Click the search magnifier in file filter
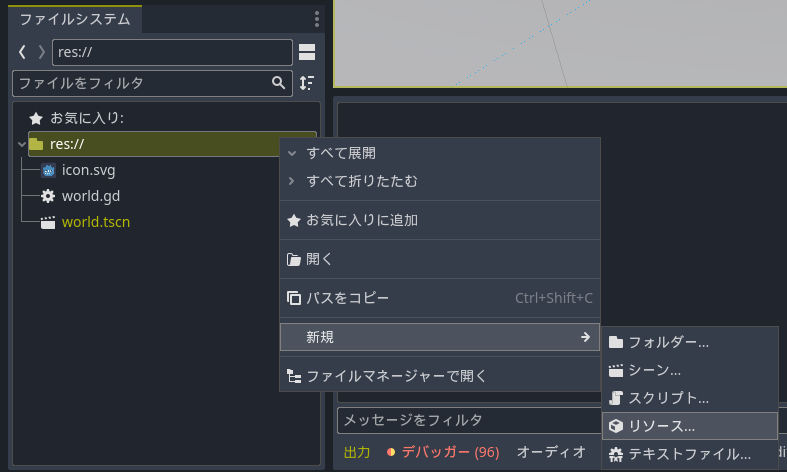The width and height of the screenshot is (787, 472). click(x=279, y=83)
